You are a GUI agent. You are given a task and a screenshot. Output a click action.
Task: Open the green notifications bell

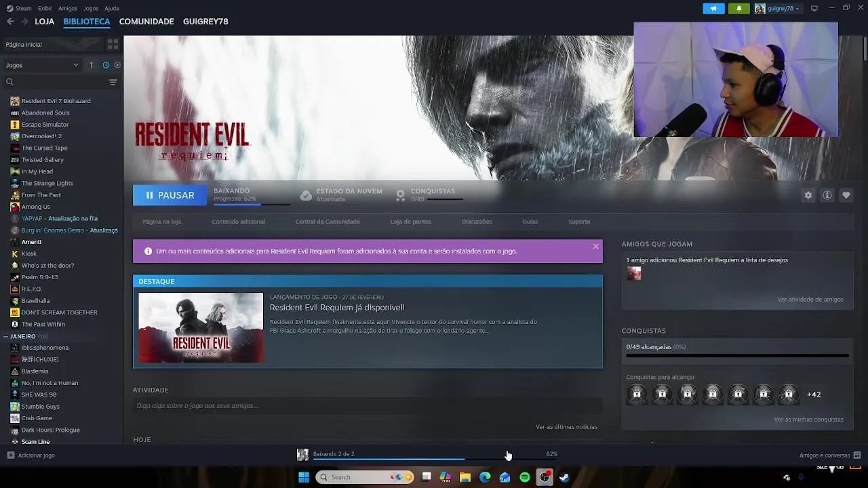tap(739, 8)
